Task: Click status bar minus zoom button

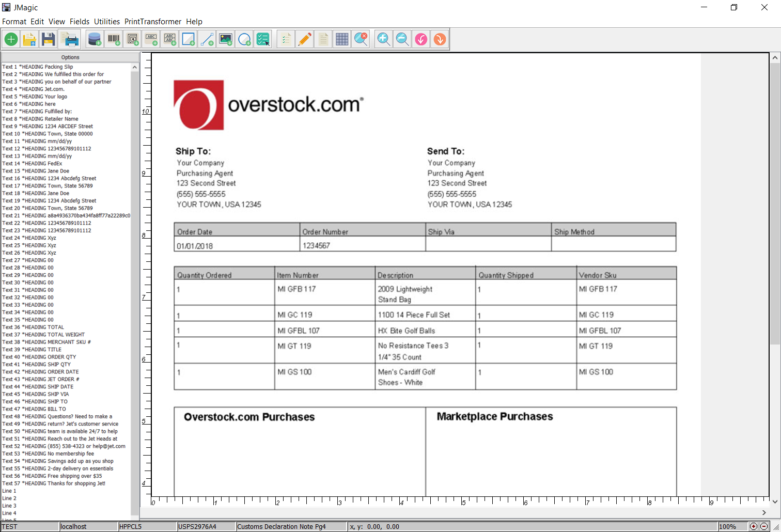Action: 764,526
